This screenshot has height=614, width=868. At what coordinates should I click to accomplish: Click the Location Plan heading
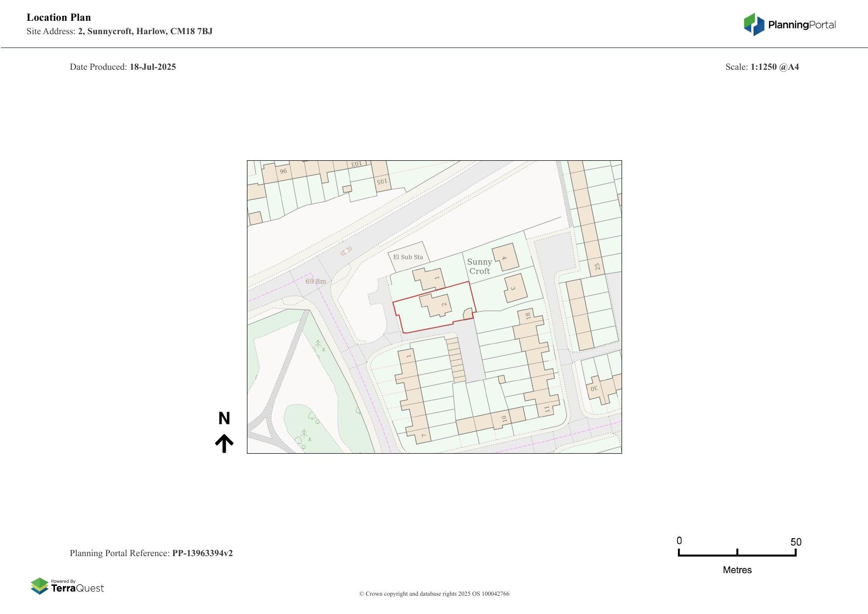[x=58, y=17]
